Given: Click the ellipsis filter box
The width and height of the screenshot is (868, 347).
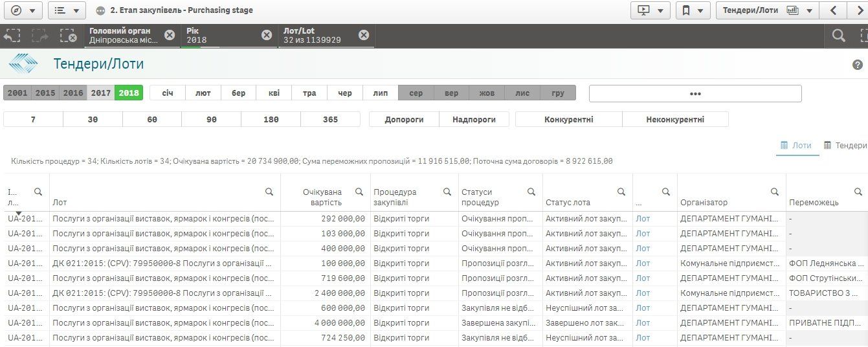Looking at the screenshot, I should pos(695,93).
